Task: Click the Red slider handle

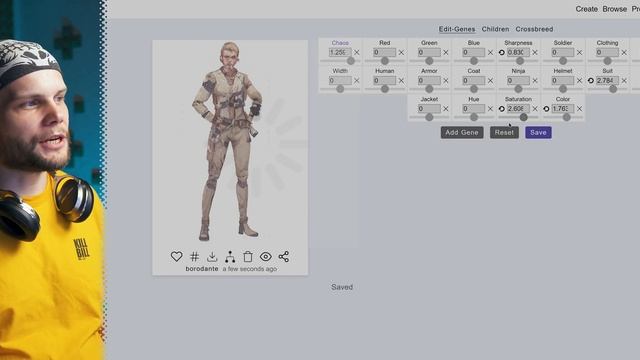Action: point(384,61)
